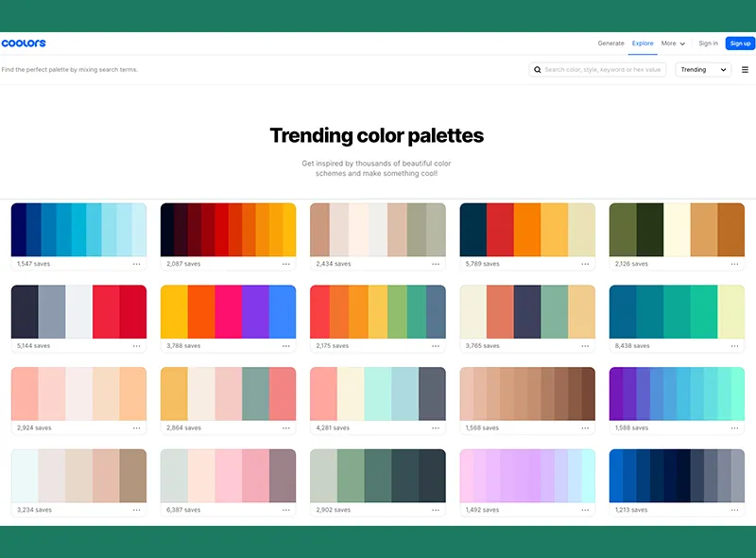Type in the palette search field
The image size is (756, 558).
tap(603, 70)
